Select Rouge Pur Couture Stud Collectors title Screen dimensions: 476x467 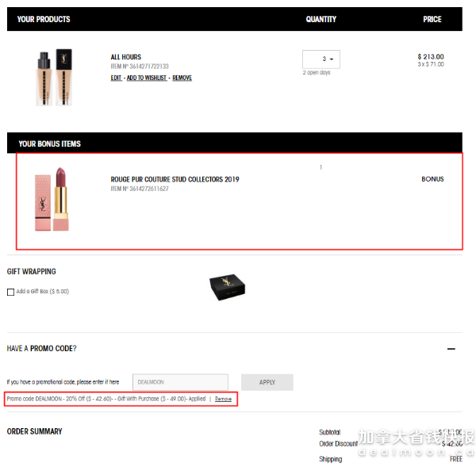[175, 179]
